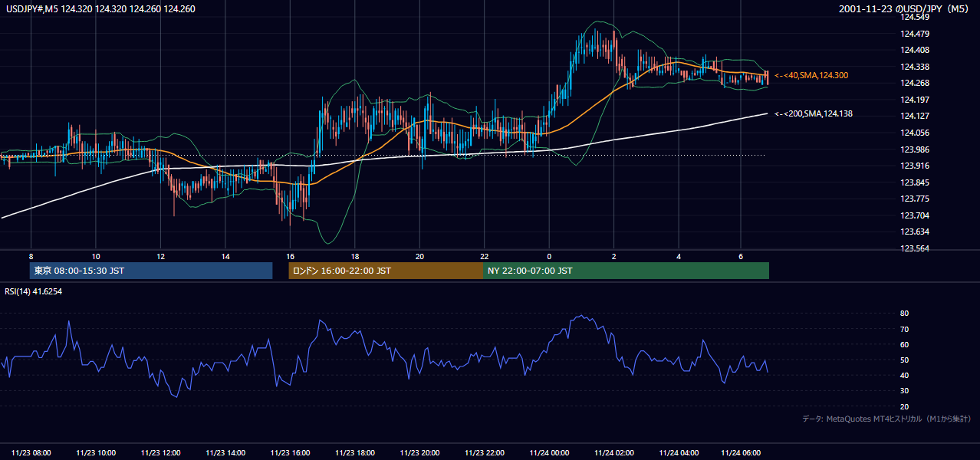Click price axis label 123.704

point(914,215)
